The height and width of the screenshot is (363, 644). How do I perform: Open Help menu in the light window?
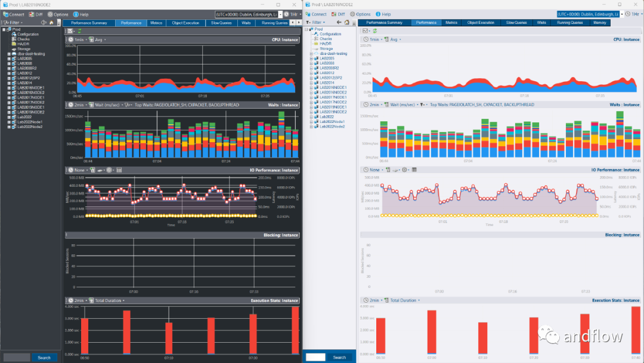point(383,14)
